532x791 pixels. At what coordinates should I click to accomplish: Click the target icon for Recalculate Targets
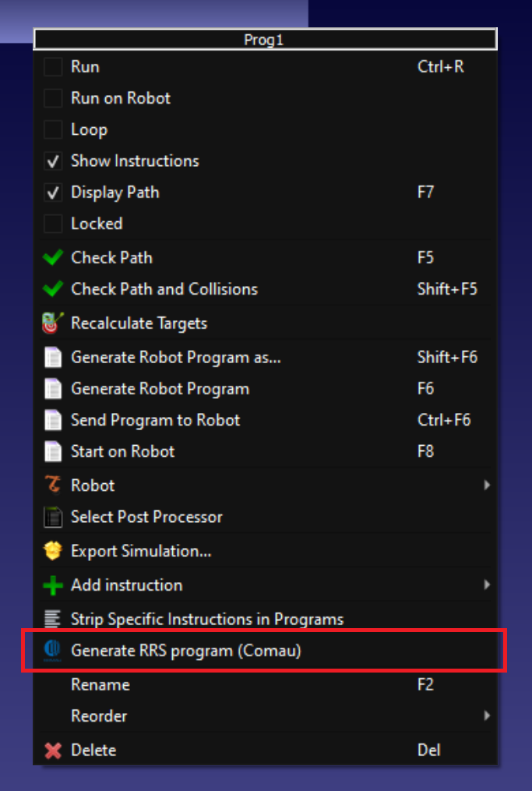(x=53, y=323)
